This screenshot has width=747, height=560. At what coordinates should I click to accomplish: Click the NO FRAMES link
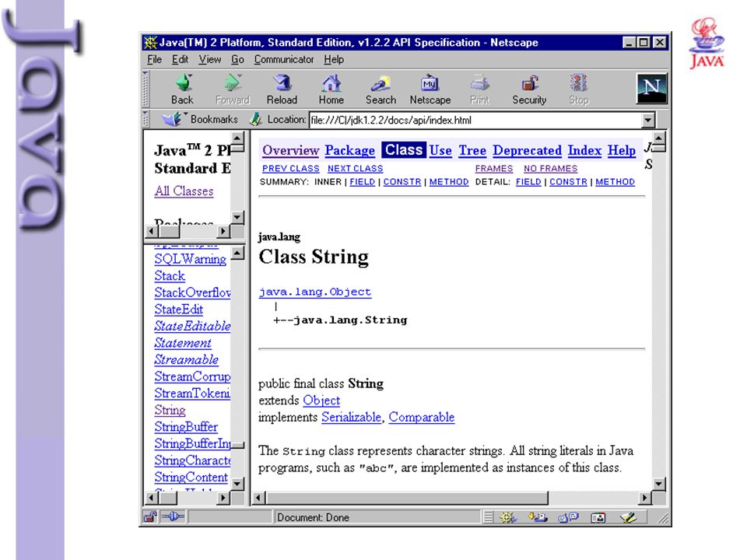[x=550, y=169]
